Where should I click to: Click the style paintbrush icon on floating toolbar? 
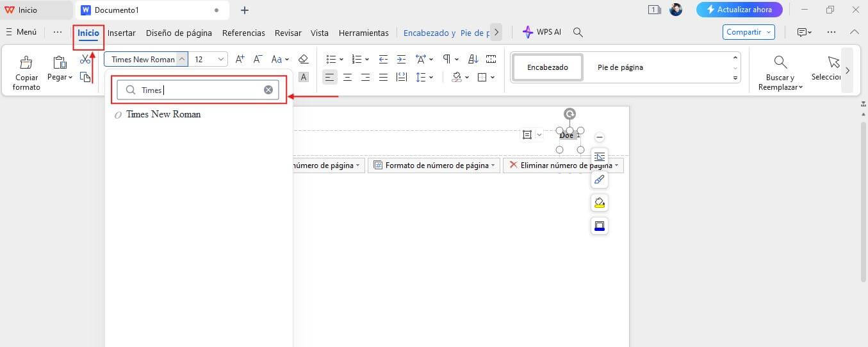600,180
